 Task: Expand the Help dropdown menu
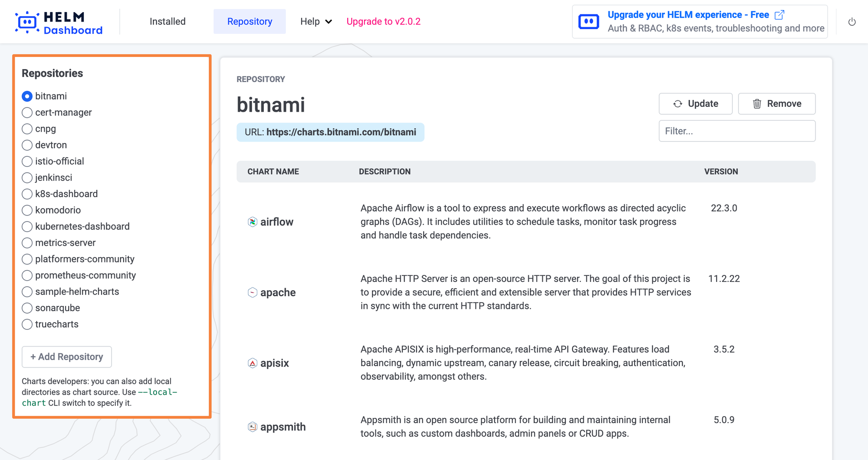pyautogui.click(x=316, y=21)
